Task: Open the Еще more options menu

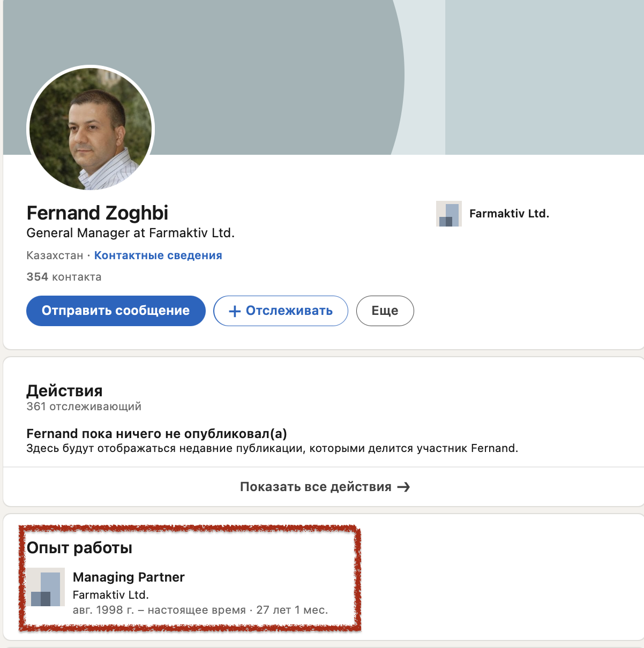Action: pos(385,311)
